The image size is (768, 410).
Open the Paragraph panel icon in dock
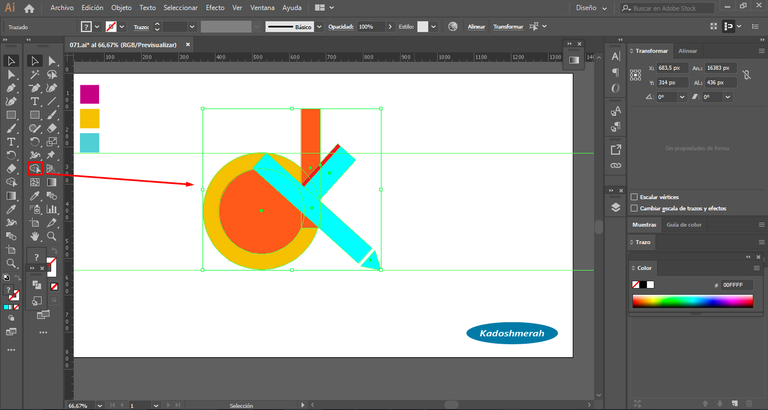click(x=616, y=72)
